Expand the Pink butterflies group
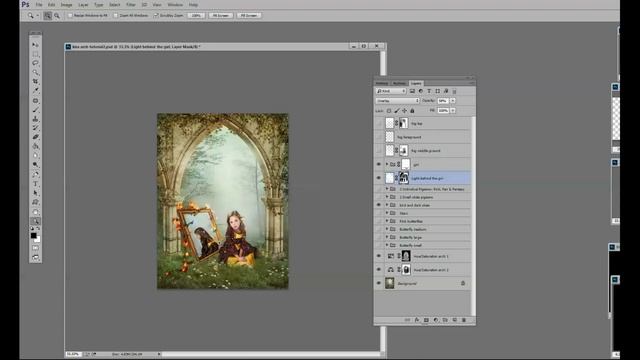 click(387, 221)
